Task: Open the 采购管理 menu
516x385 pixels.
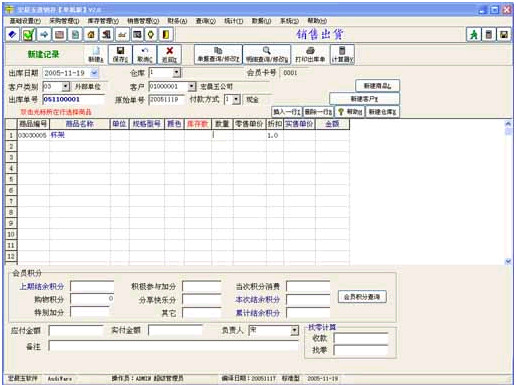Action: [64, 21]
